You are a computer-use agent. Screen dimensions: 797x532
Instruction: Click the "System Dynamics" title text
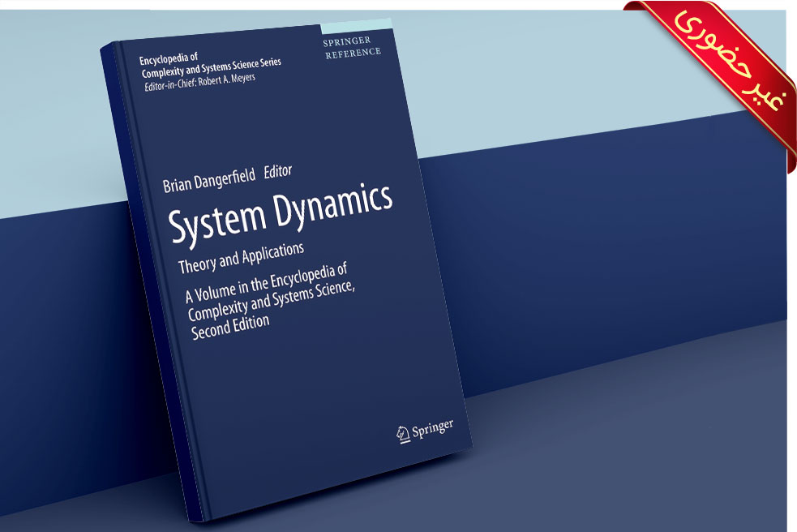click(280, 214)
